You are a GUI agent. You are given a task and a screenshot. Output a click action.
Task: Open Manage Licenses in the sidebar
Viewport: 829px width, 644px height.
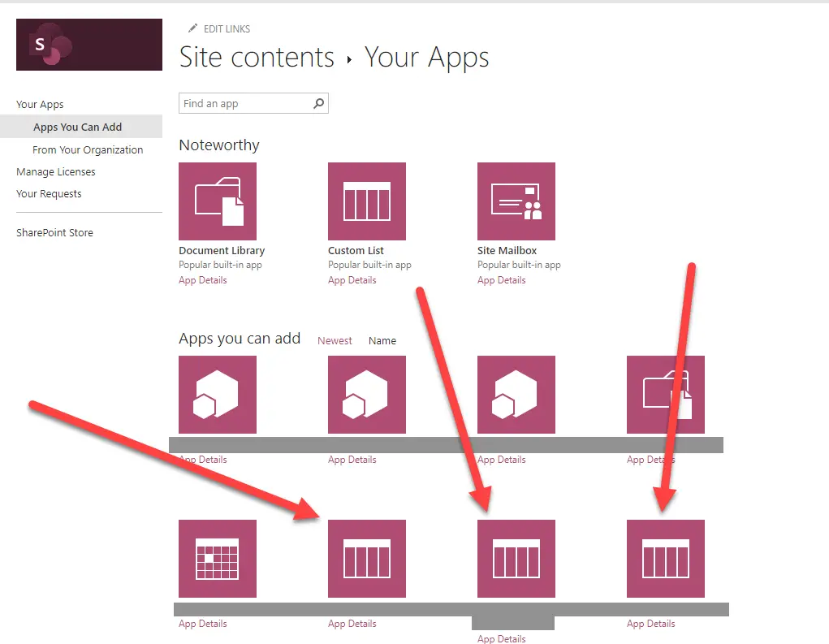56,172
